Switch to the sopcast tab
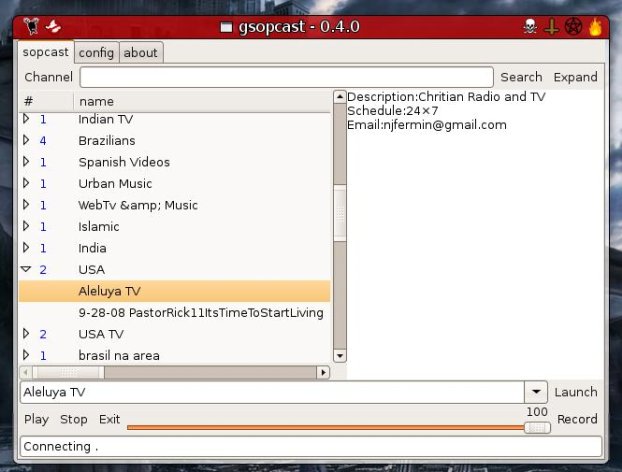This screenshot has height=472, width=622. tap(46, 52)
